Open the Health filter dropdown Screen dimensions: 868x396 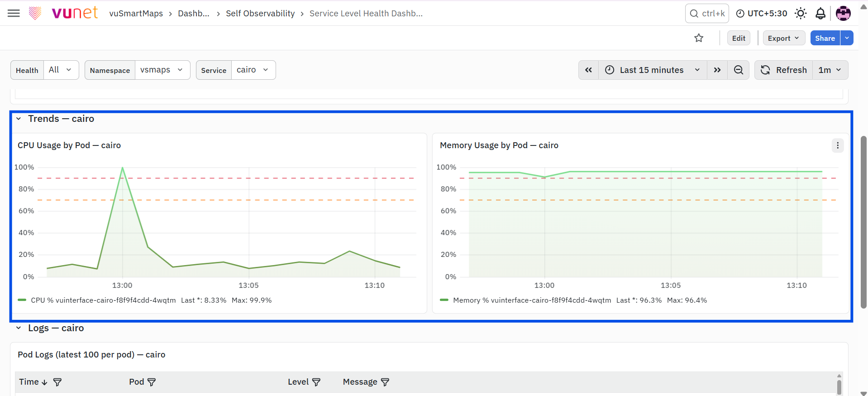tap(61, 70)
